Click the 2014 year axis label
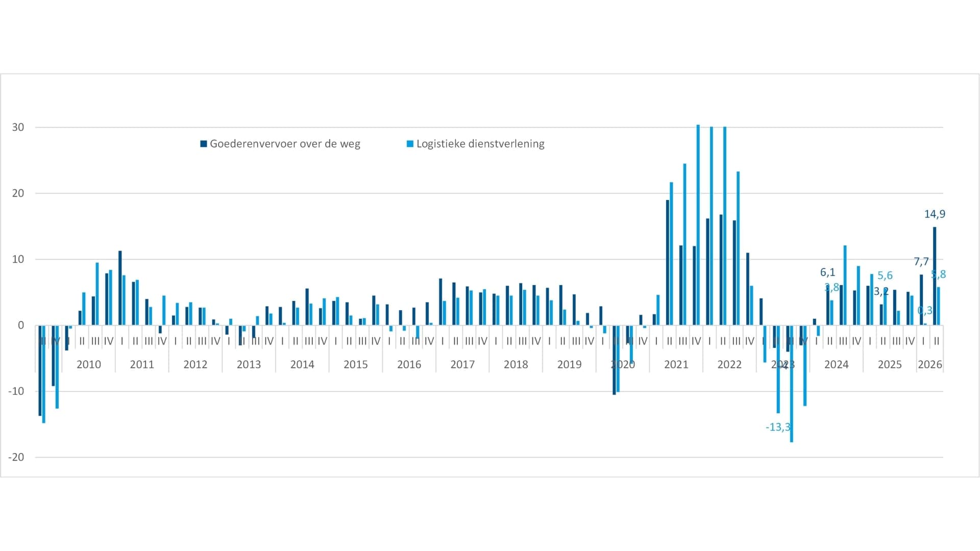The width and height of the screenshot is (980, 551). pyautogui.click(x=302, y=364)
